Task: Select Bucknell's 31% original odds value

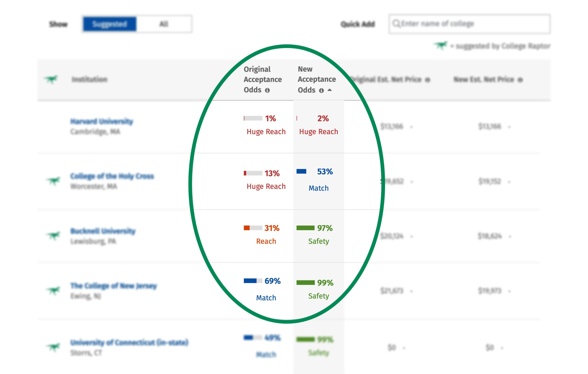Action: pyautogui.click(x=272, y=228)
